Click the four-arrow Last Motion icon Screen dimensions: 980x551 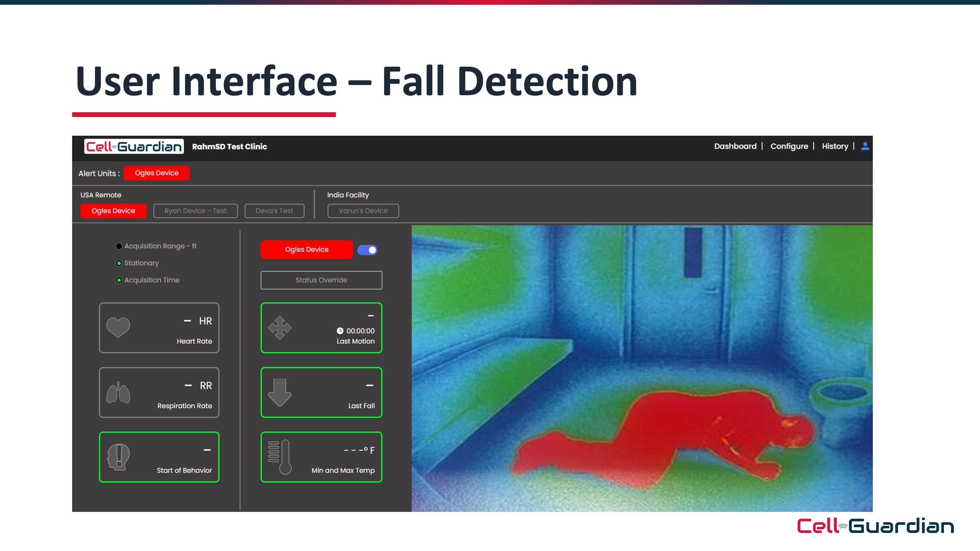click(280, 328)
